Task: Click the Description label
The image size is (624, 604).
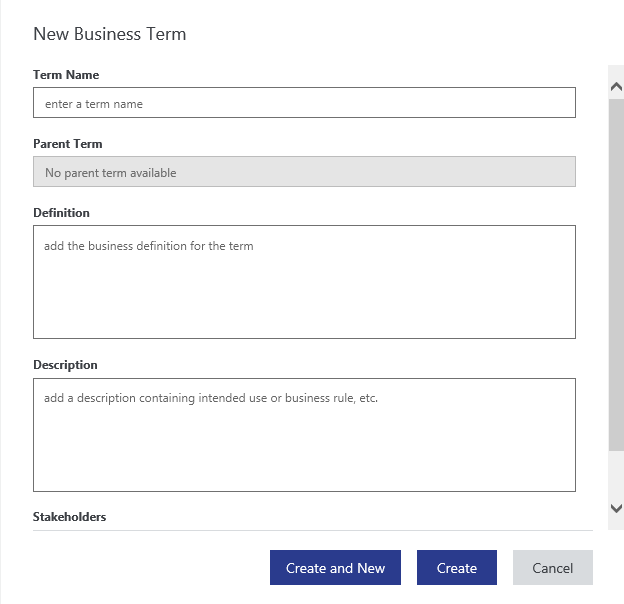Action: 65,365
